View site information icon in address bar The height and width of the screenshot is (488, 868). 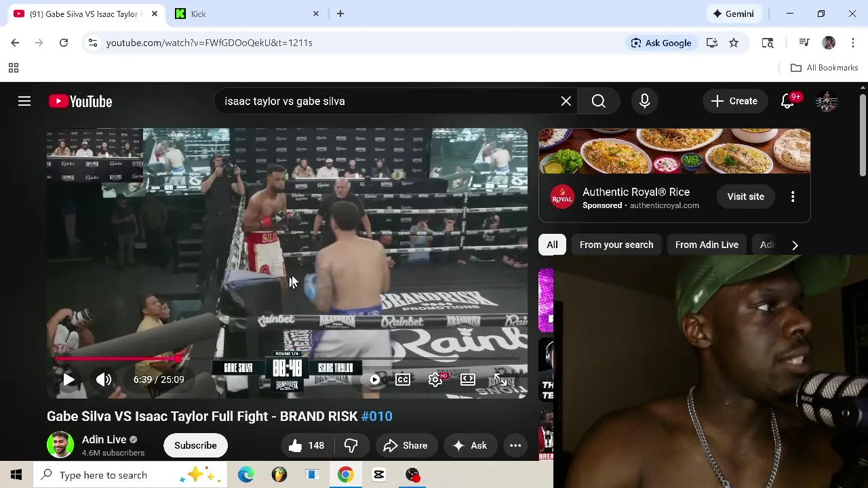pyautogui.click(x=93, y=43)
